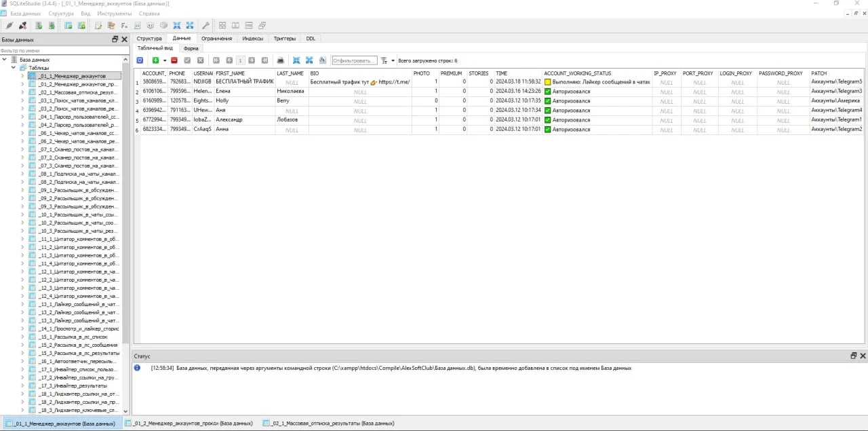Viewport: 868px width, 431px height.
Task: Collapse the База данных tree node
Action: 5,59
